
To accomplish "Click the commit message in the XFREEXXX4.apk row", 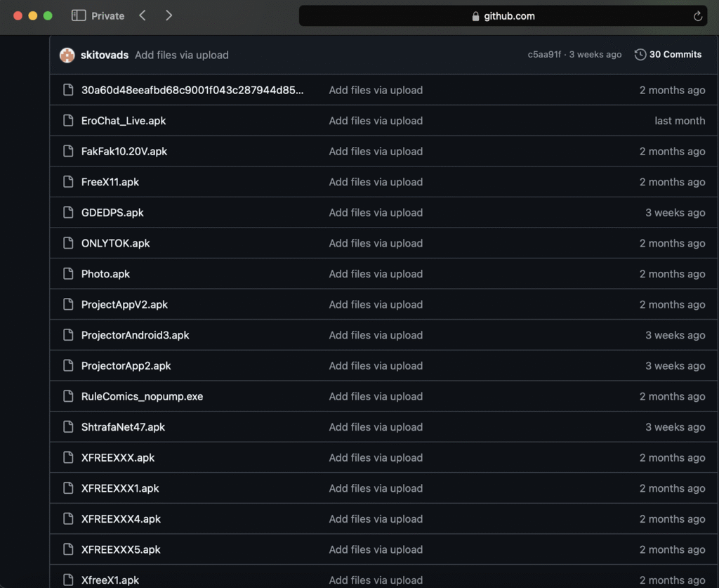I will coord(376,518).
